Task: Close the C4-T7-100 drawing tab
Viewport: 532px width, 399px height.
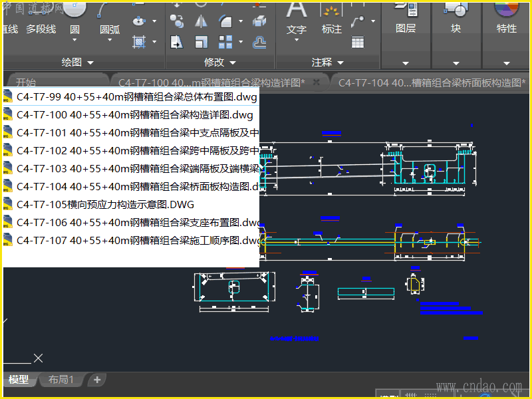Action: click(317, 82)
